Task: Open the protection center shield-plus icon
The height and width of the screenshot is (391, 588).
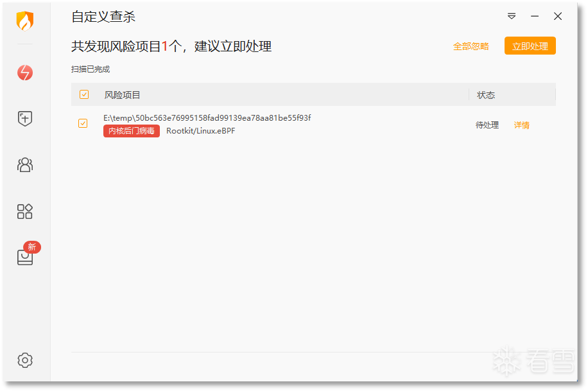Action: tap(25, 119)
